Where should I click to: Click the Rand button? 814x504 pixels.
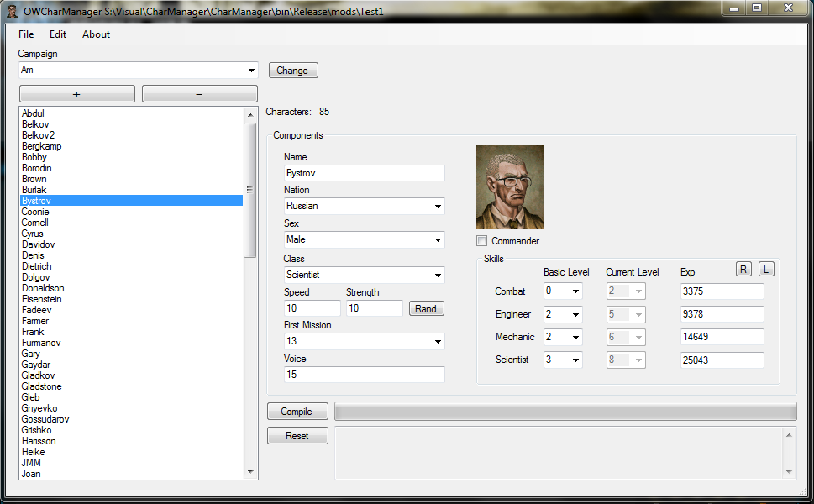click(x=426, y=309)
